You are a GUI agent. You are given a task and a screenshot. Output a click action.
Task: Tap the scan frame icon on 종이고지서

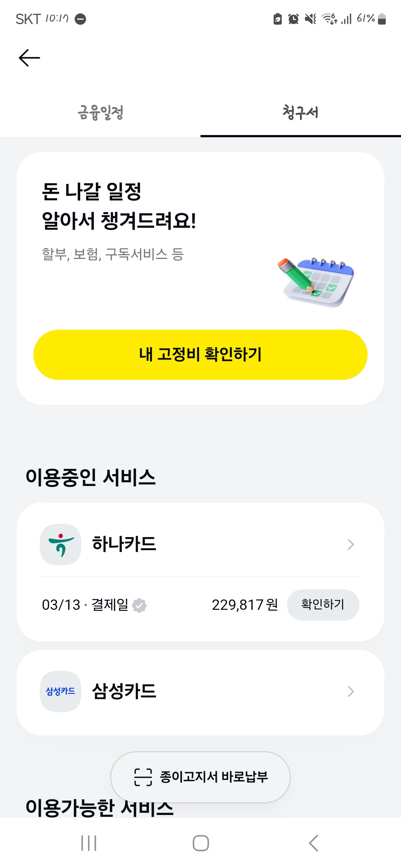pyautogui.click(x=143, y=777)
